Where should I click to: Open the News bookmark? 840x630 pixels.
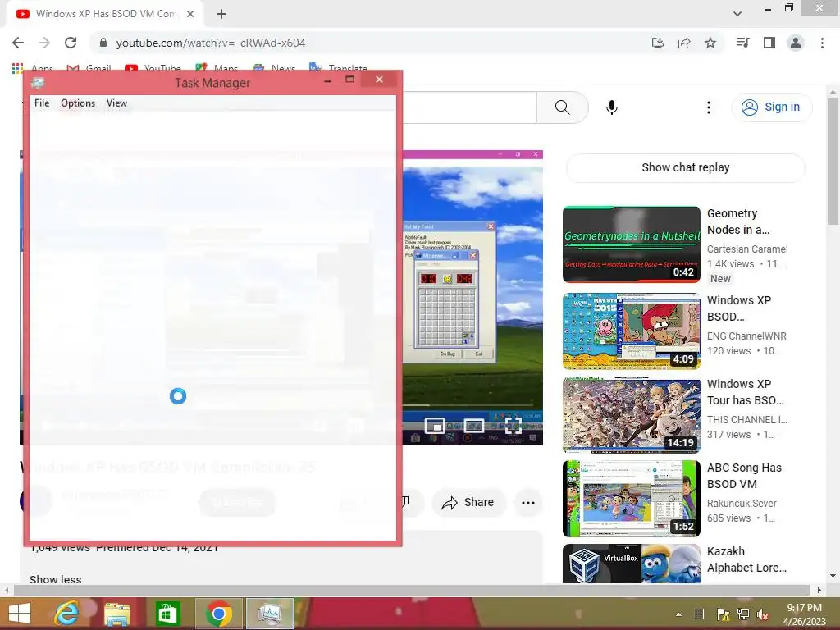(x=274, y=68)
